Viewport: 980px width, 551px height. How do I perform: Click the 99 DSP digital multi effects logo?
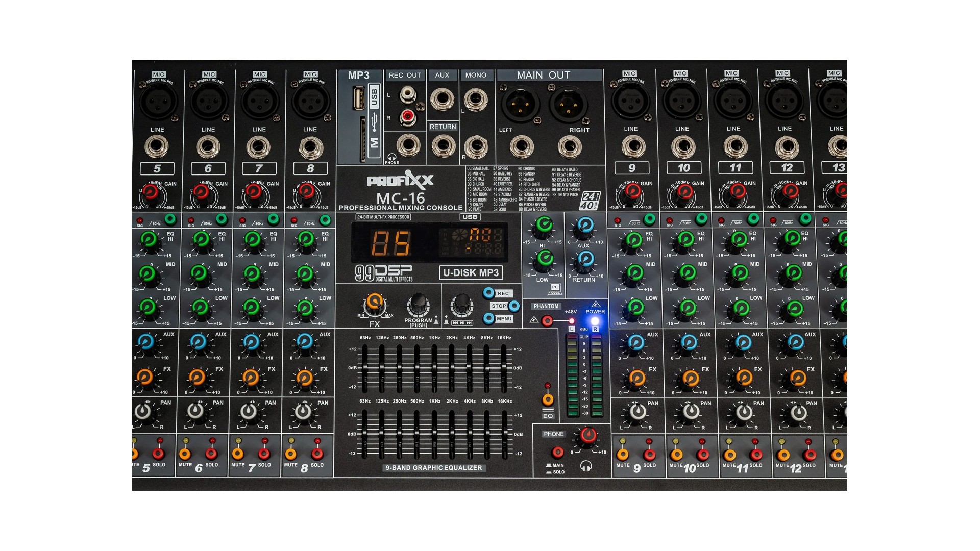click(x=384, y=273)
